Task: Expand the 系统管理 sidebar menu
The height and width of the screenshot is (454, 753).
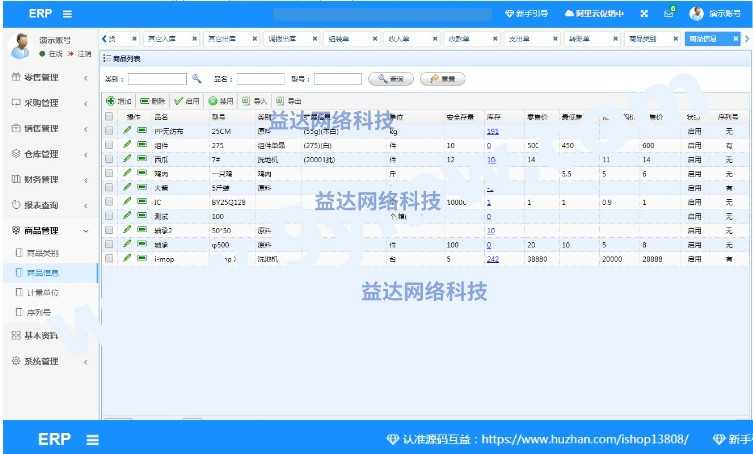Action: tap(50, 361)
